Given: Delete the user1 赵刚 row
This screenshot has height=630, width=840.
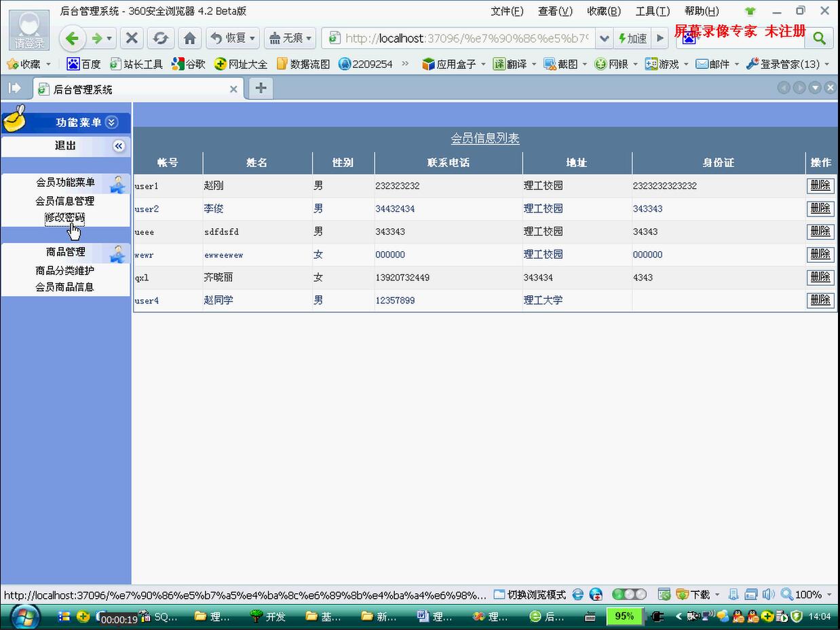Looking at the screenshot, I should [820, 185].
